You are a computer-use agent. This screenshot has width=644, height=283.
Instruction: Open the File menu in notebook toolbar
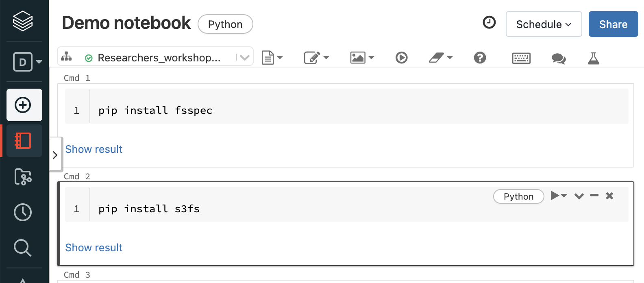click(x=272, y=58)
